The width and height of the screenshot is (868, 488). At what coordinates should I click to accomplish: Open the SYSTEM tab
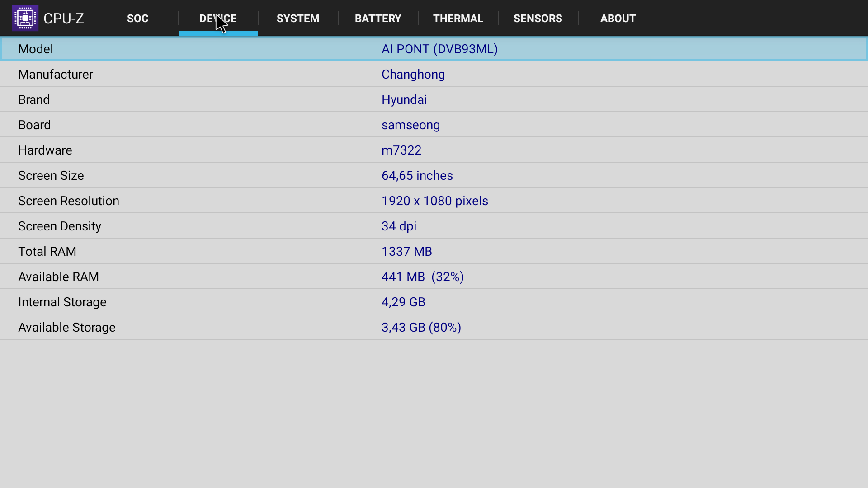tap(298, 19)
